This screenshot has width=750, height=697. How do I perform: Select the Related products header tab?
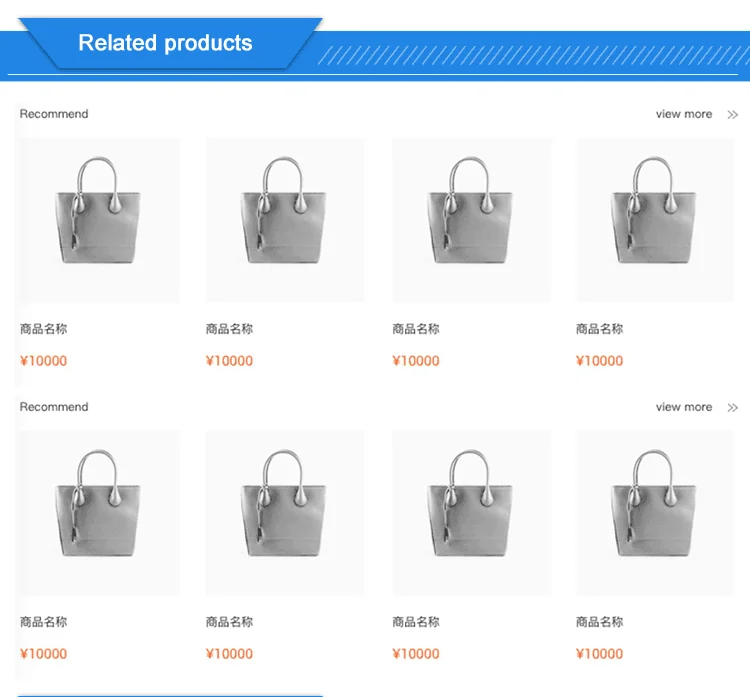click(x=165, y=43)
